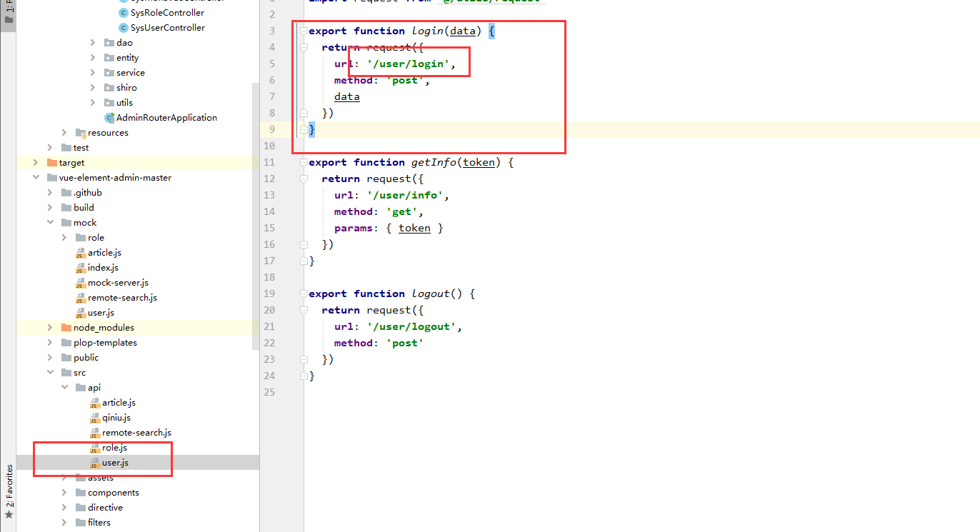Fold the request block at line 12
The width and height of the screenshot is (980, 532).
click(304, 179)
